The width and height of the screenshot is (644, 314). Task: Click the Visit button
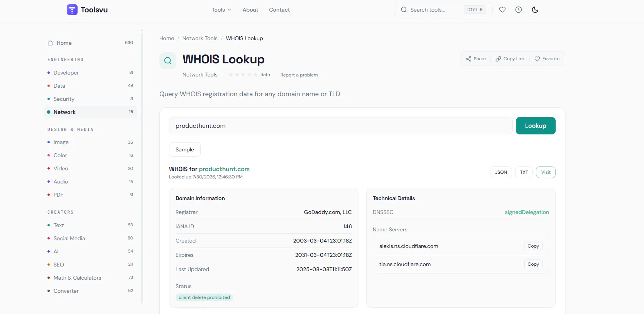click(546, 172)
